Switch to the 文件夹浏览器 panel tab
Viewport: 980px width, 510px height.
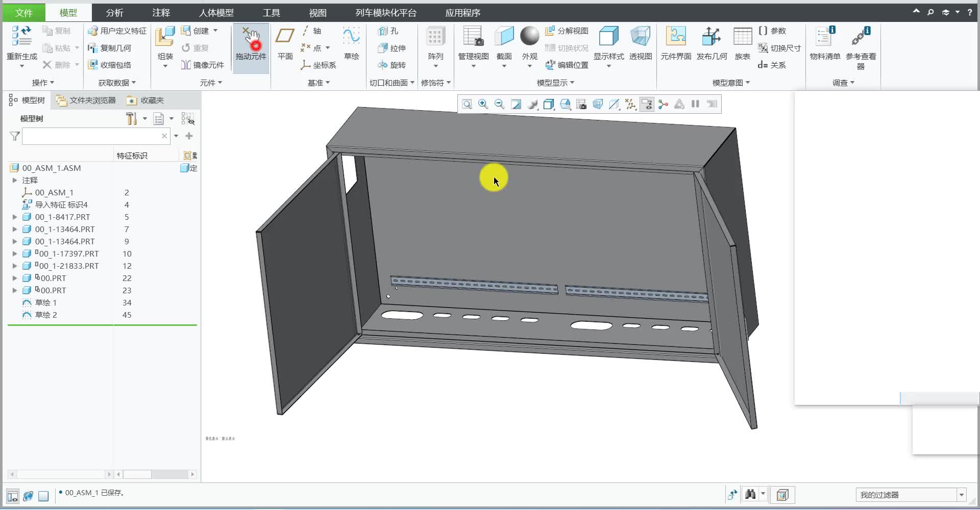pos(86,100)
